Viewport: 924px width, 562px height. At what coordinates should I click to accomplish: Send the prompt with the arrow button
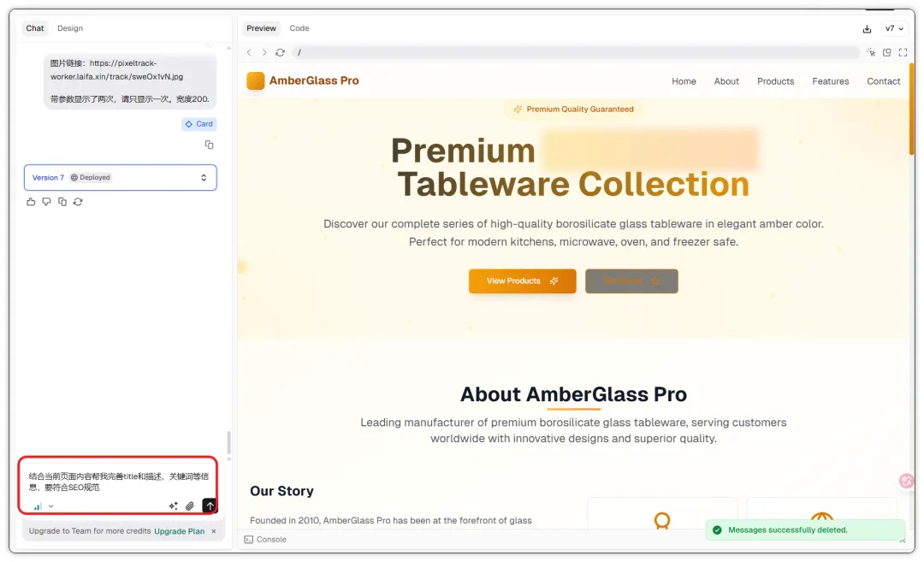pos(210,506)
